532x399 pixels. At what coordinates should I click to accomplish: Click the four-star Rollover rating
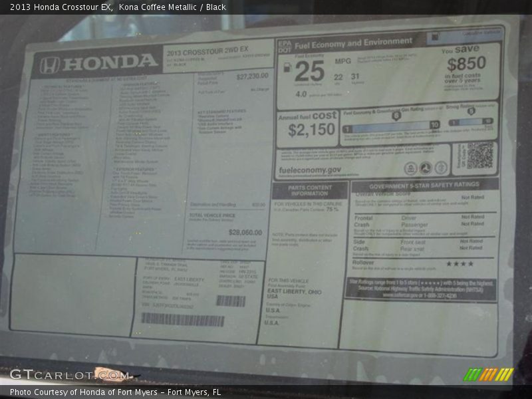[x=460, y=263]
